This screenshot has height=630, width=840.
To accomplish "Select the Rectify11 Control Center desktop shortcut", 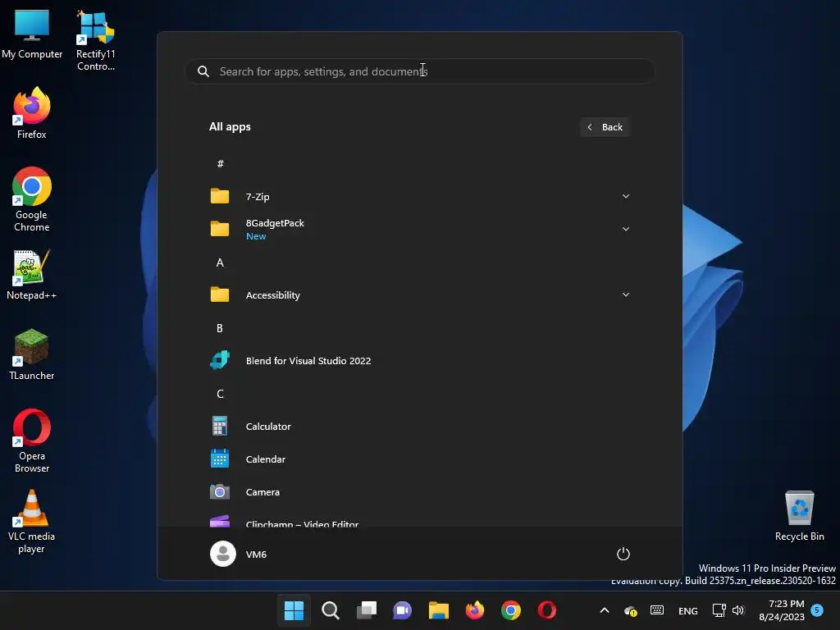I will click(95, 40).
